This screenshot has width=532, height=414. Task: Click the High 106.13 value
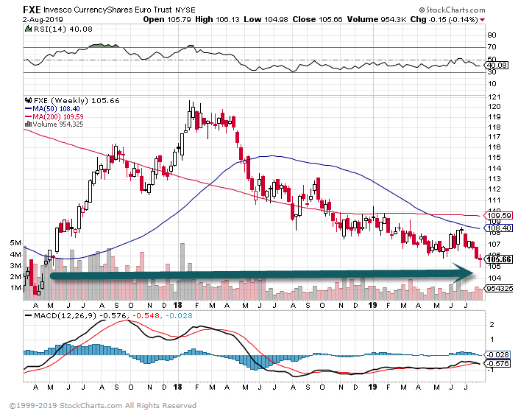[218, 20]
